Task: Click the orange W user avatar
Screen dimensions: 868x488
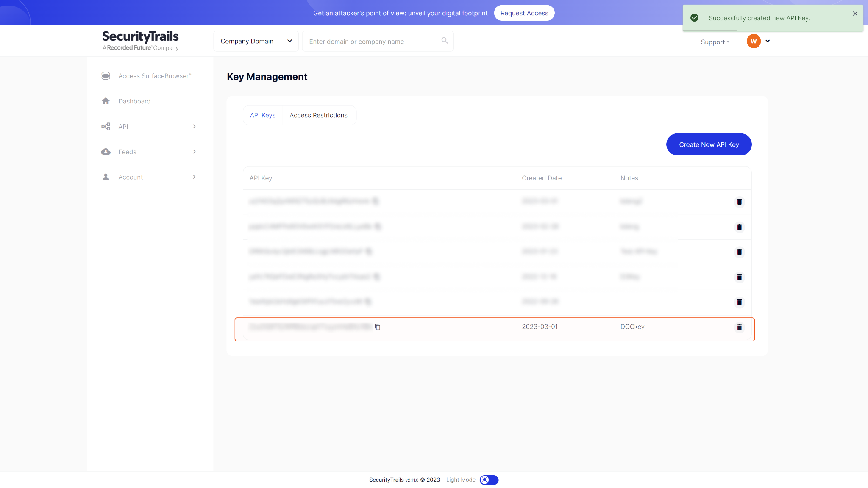Action: click(x=754, y=41)
